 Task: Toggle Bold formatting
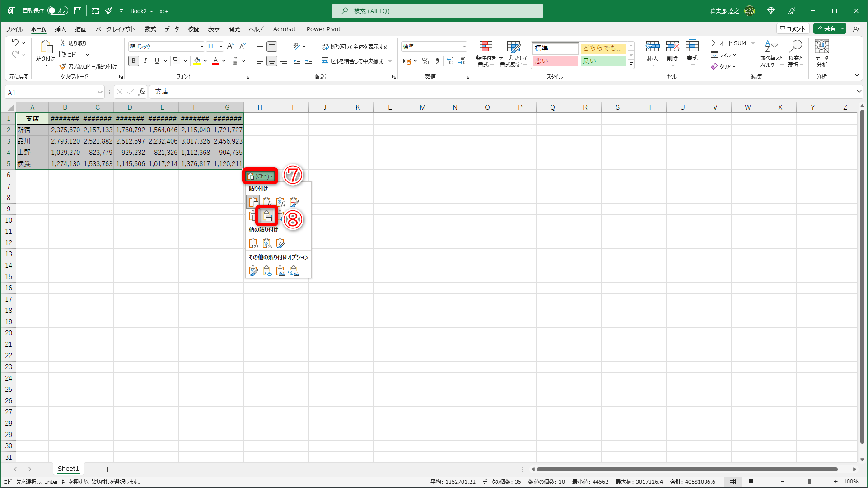pyautogui.click(x=134, y=61)
